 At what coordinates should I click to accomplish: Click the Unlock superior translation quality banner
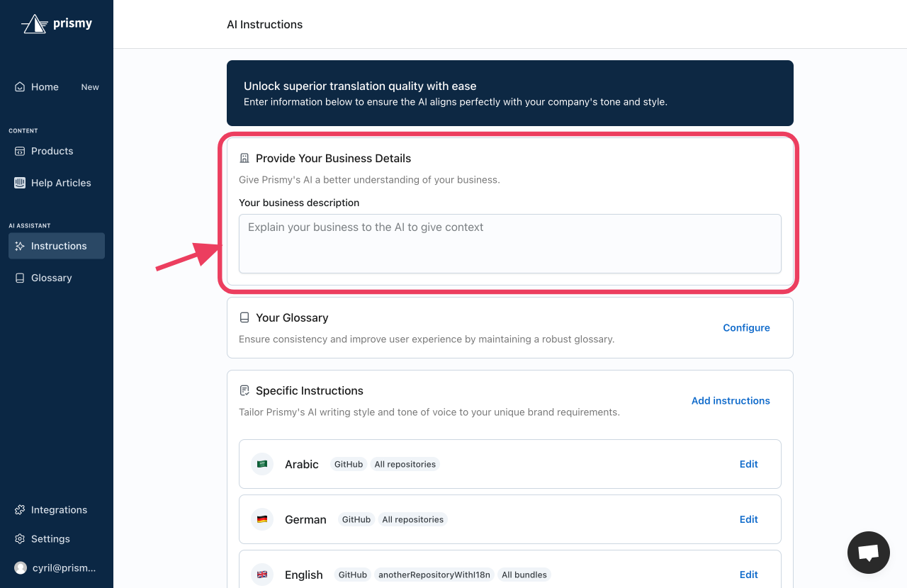click(x=510, y=93)
